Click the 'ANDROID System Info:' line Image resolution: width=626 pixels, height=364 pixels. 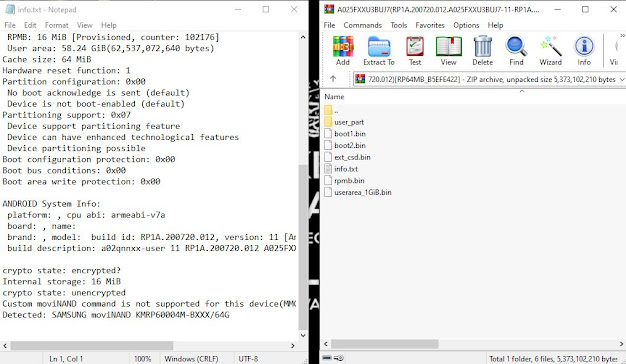pyautogui.click(x=52, y=204)
